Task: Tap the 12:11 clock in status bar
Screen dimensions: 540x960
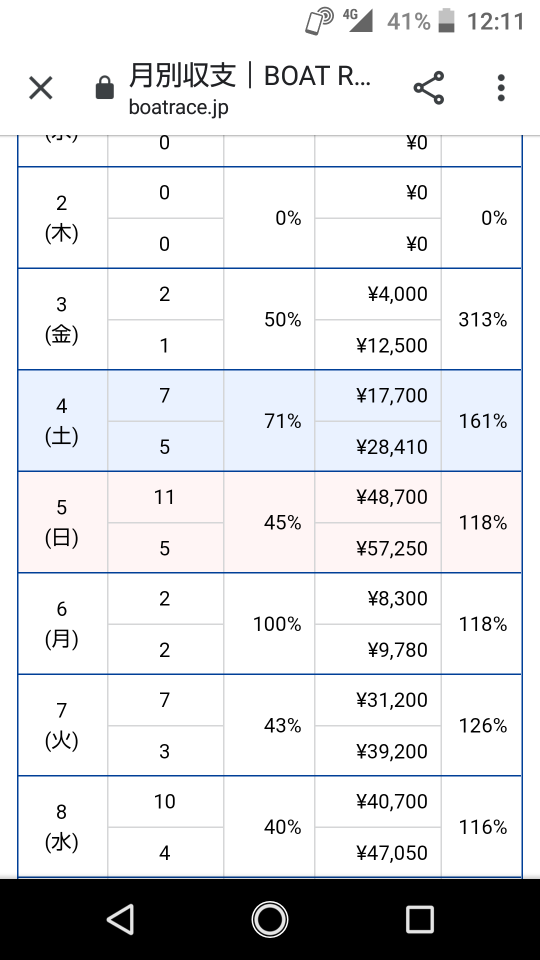Action: pyautogui.click(x=496, y=22)
